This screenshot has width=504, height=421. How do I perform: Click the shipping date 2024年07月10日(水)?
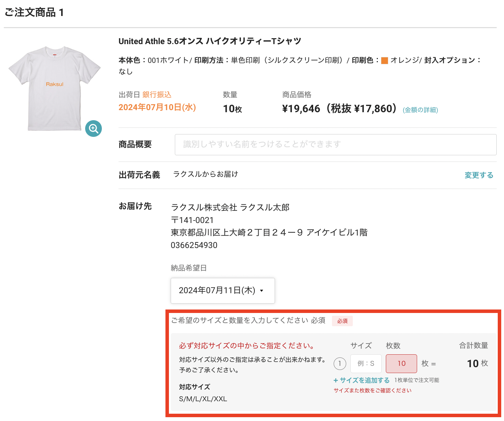157,107
